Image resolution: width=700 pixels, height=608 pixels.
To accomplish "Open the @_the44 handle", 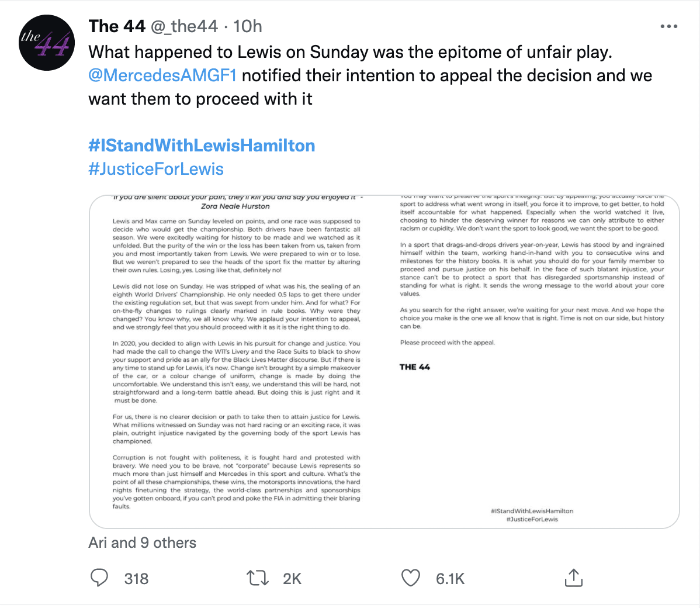I will [185, 26].
